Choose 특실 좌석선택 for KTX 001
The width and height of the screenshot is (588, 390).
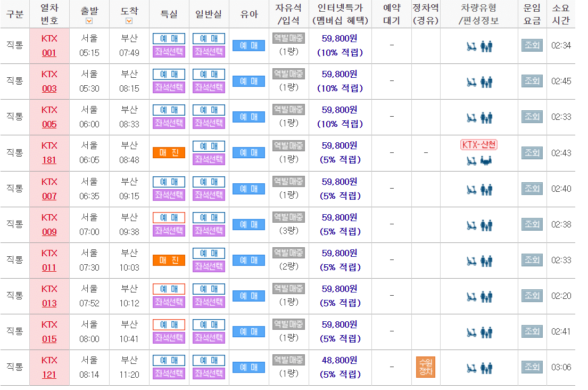(x=169, y=52)
